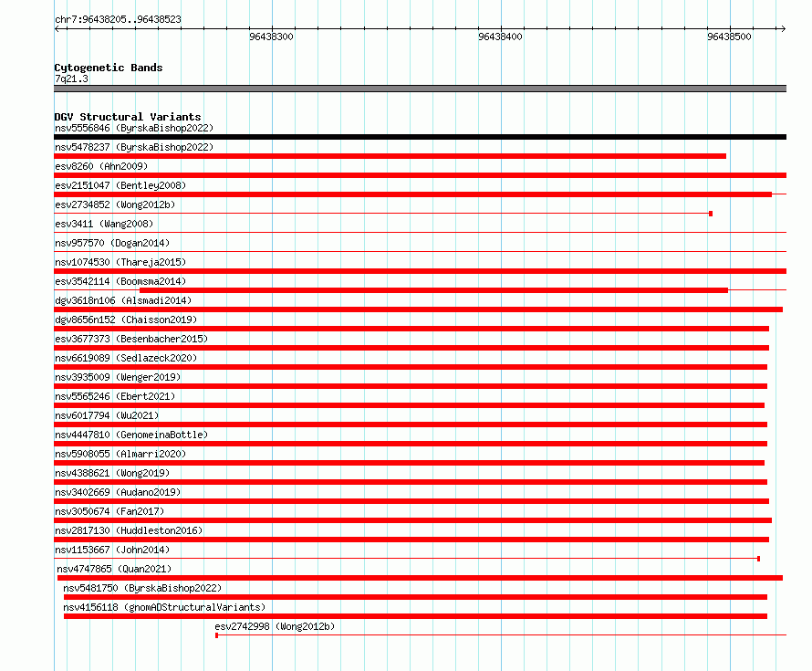
Task: Open variant nsv3050674 (Fan2017)
Action: click(x=109, y=511)
